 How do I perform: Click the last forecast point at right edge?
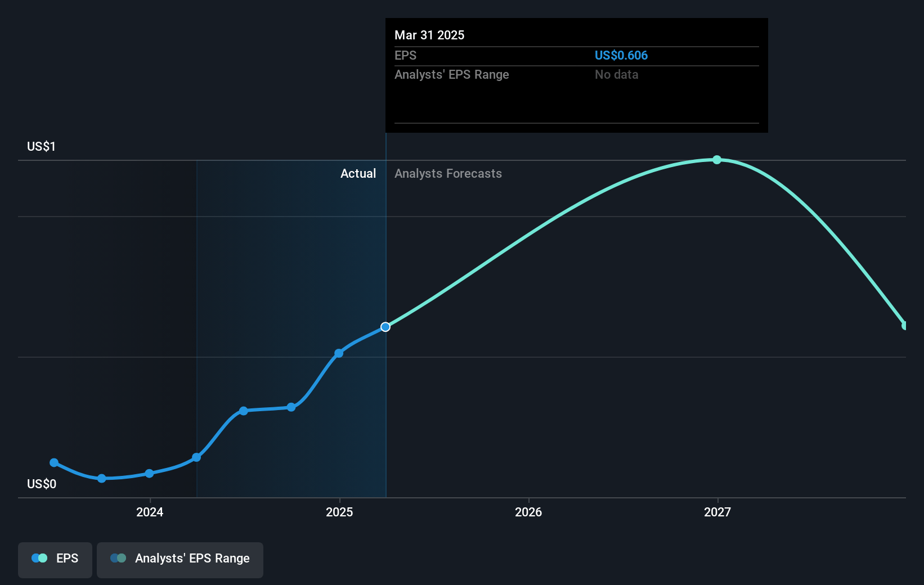coord(905,325)
